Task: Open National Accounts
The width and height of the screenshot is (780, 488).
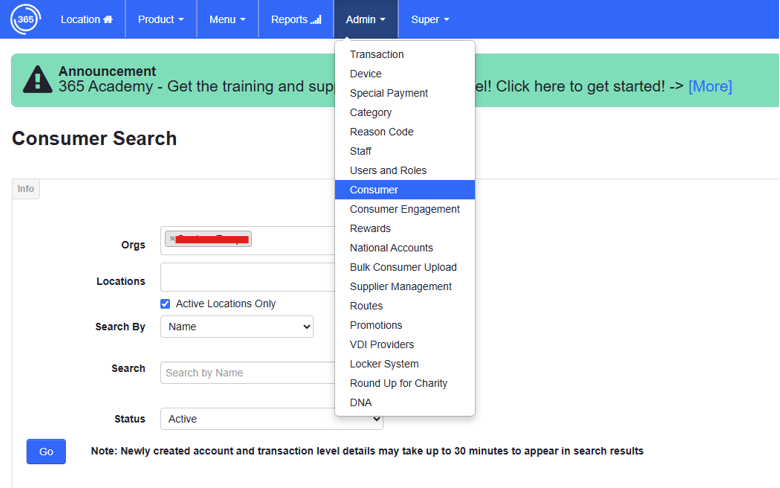Action: [x=405, y=248]
